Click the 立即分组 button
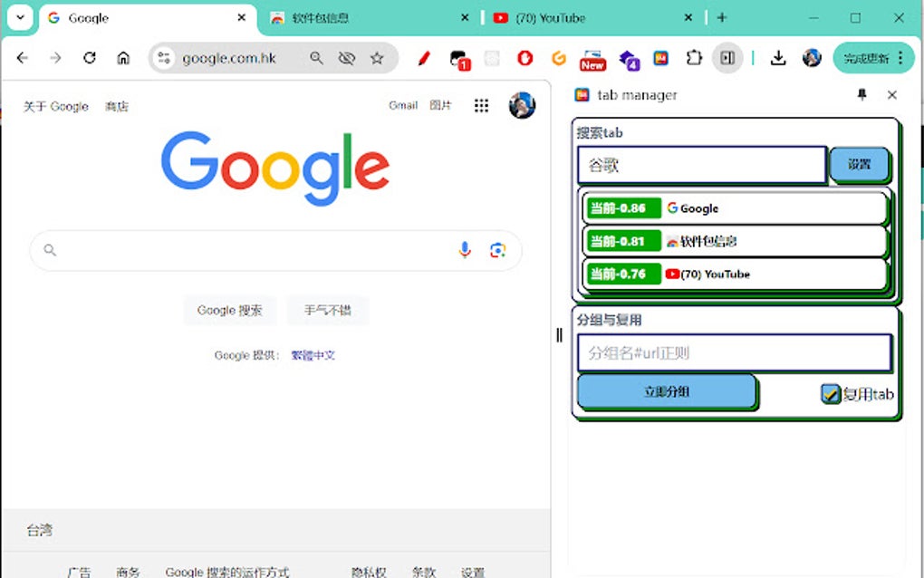 click(667, 391)
